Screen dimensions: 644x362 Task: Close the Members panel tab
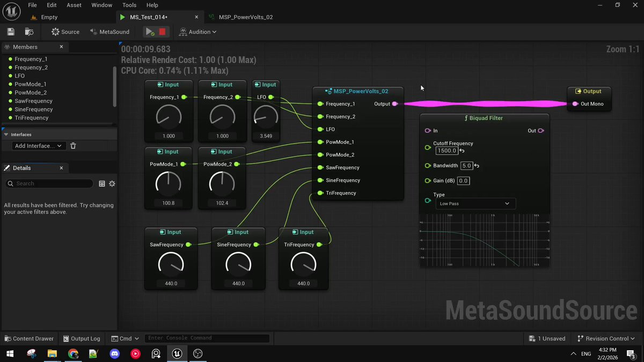pyautogui.click(x=61, y=47)
